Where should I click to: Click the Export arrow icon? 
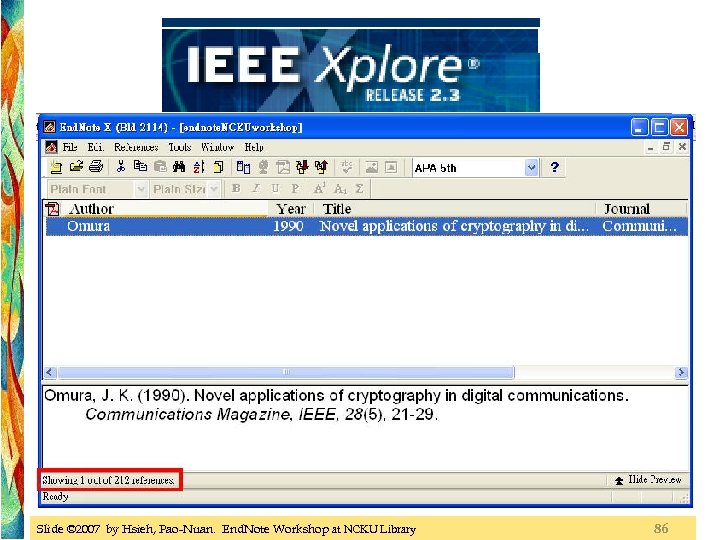coord(321,167)
